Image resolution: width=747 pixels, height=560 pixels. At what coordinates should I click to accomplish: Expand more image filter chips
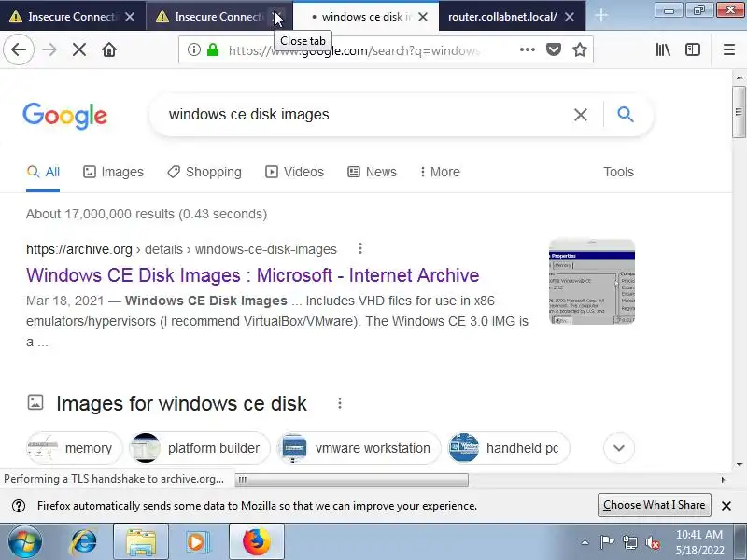click(x=619, y=448)
